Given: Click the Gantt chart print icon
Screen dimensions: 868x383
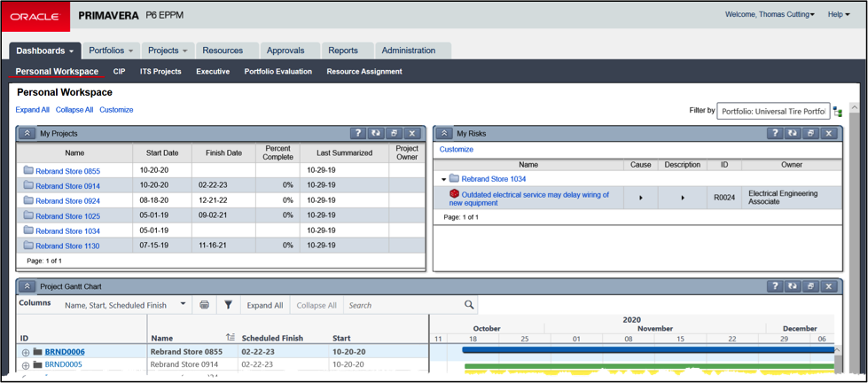Looking at the screenshot, I should (x=204, y=305).
